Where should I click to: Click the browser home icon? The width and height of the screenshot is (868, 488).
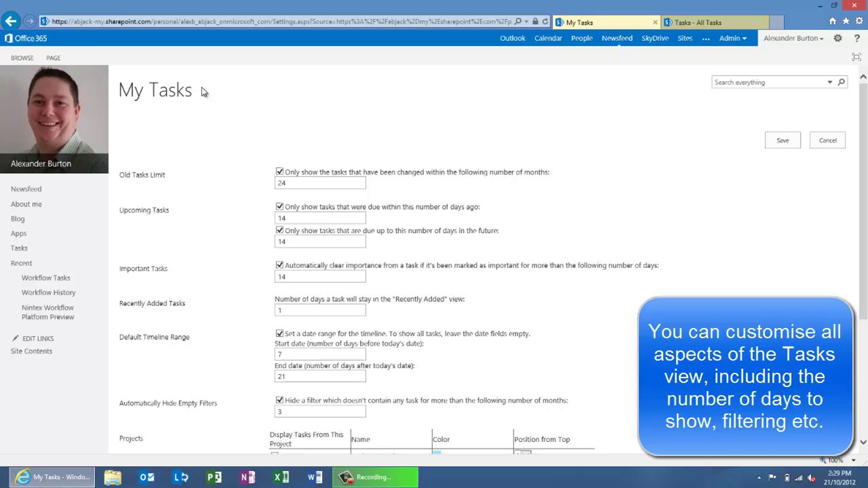click(x=833, y=21)
